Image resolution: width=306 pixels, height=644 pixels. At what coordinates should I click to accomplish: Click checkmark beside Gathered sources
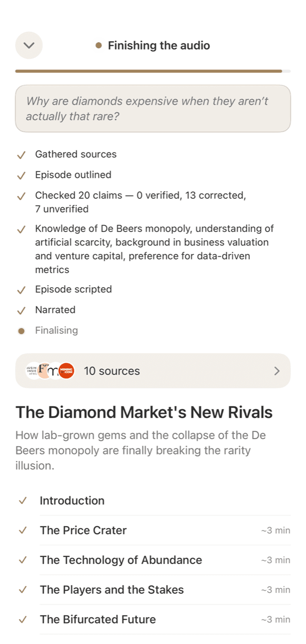coord(21,155)
